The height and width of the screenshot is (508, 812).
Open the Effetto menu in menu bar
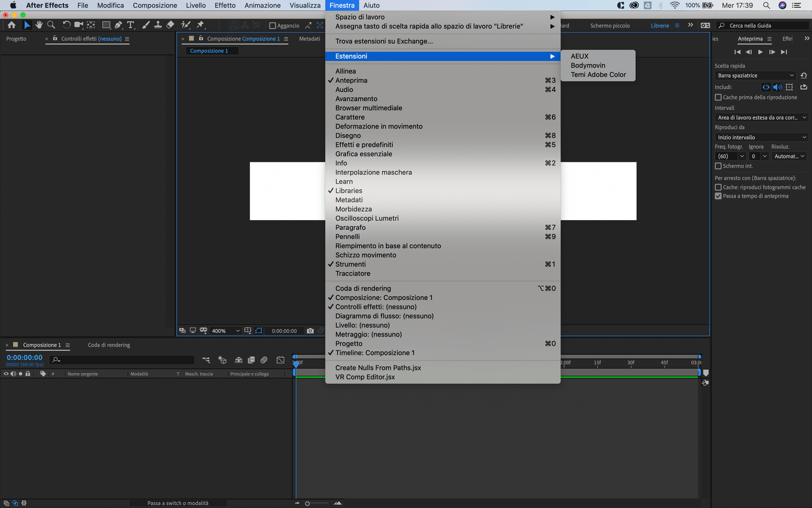[225, 5]
